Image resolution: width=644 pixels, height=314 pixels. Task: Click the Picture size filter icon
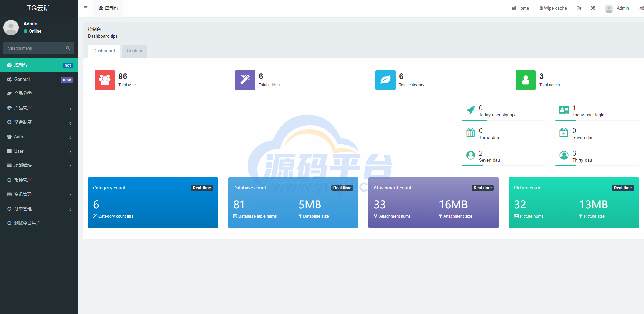click(581, 216)
